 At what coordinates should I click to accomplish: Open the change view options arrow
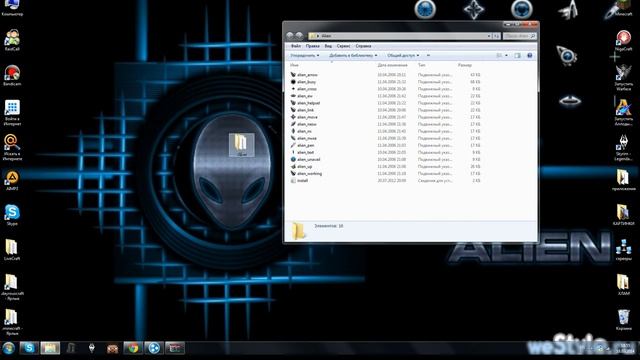[507, 56]
